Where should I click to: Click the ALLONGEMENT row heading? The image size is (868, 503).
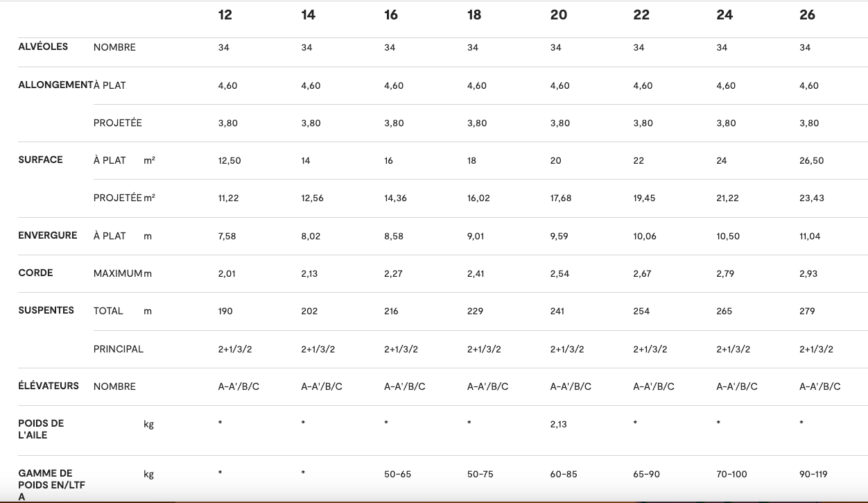55,85
